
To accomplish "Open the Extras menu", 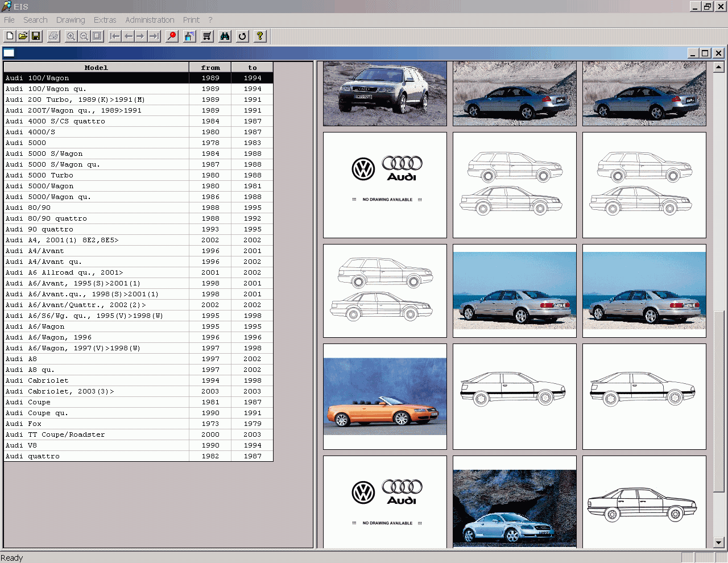I will 105,20.
